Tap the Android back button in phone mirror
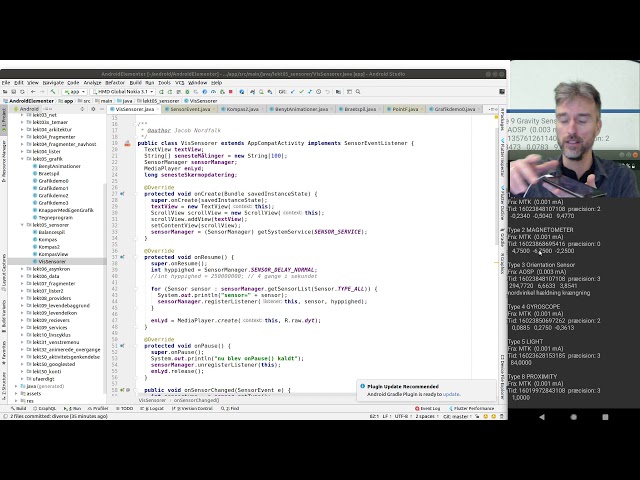The height and width of the screenshot is (480, 640). (x=542, y=417)
